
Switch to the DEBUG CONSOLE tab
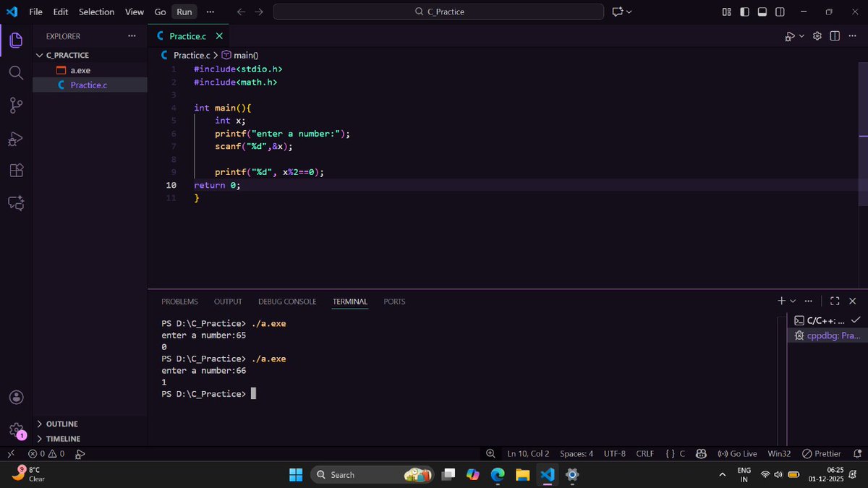tap(287, 301)
